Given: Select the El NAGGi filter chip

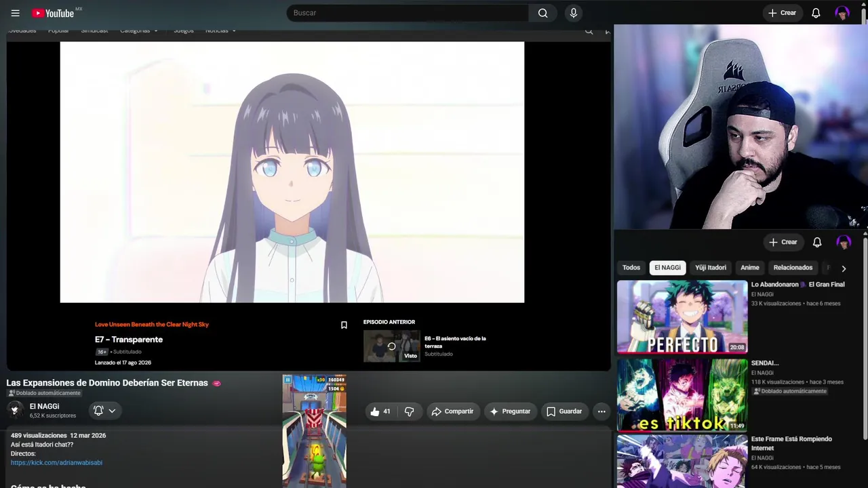Looking at the screenshot, I should point(667,268).
